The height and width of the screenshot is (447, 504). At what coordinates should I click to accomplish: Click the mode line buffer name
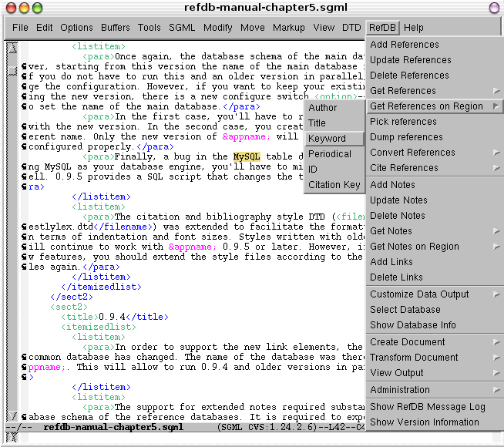coord(113,426)
